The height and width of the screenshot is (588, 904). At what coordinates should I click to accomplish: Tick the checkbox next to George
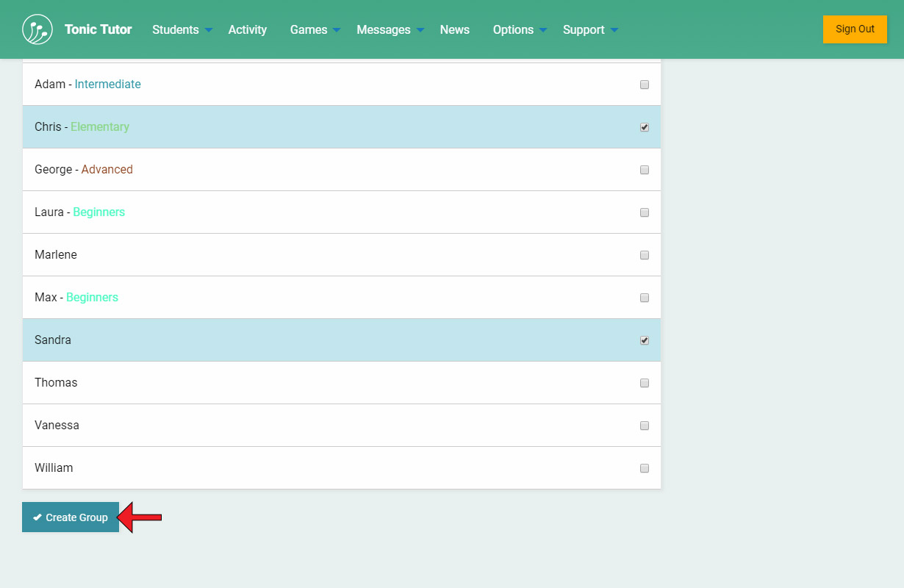pos(645,170)
